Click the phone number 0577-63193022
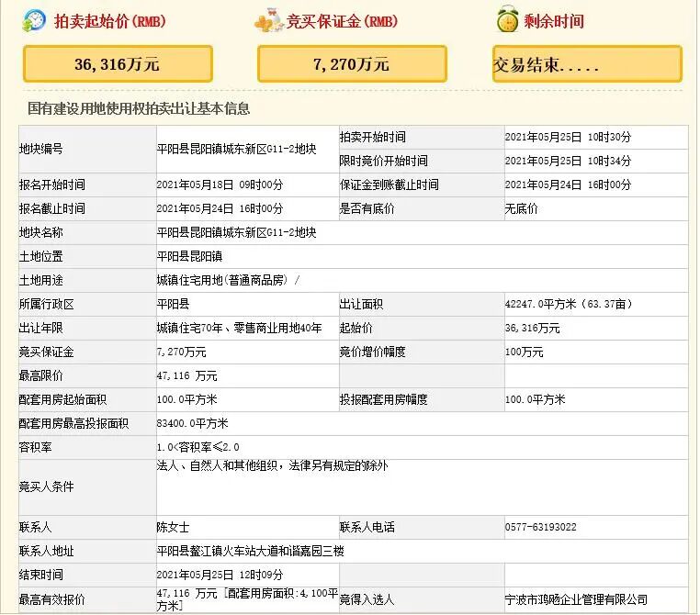 point(541,528)
